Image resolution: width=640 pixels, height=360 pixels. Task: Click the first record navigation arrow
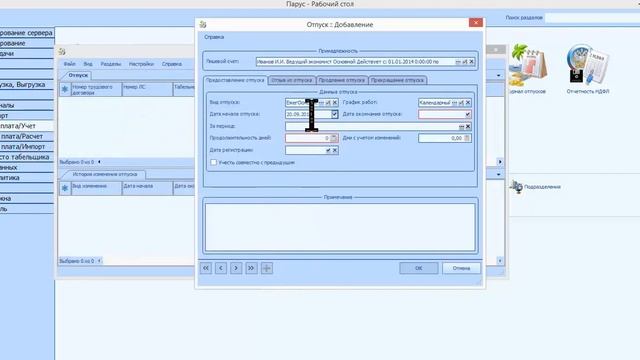(206, 268)
